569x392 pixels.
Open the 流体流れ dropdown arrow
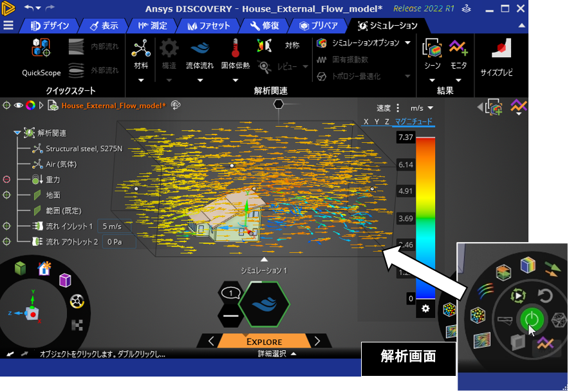click(200, 80)
